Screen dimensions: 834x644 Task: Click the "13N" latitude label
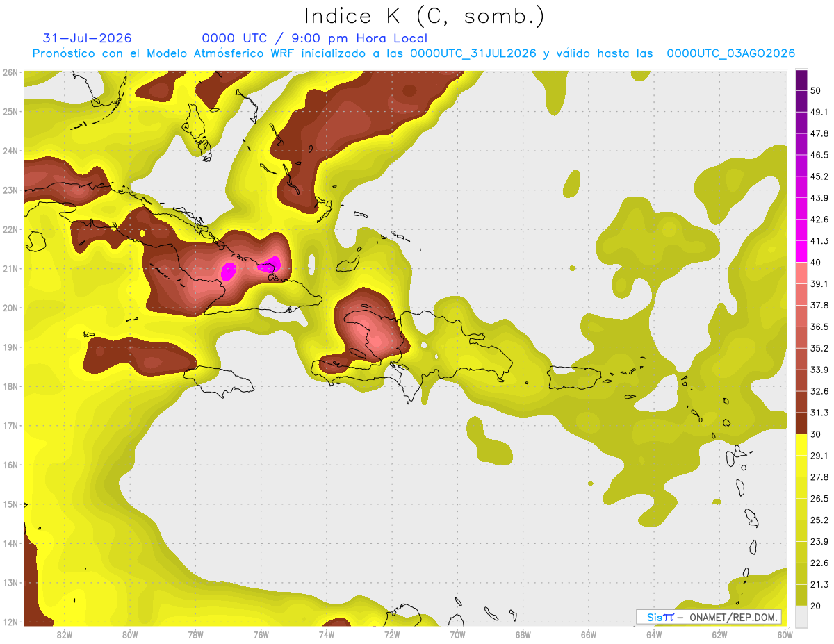tap(10, 583)
